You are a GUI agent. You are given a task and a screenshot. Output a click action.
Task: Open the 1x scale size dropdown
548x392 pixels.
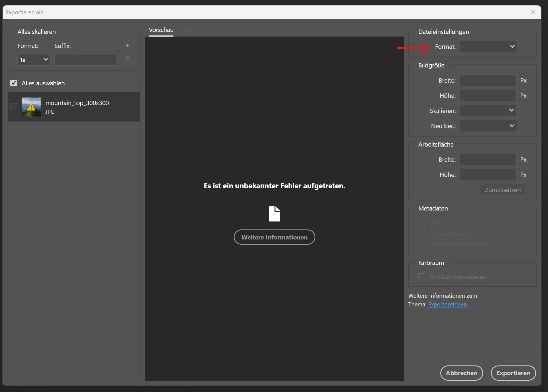point(34,60)
